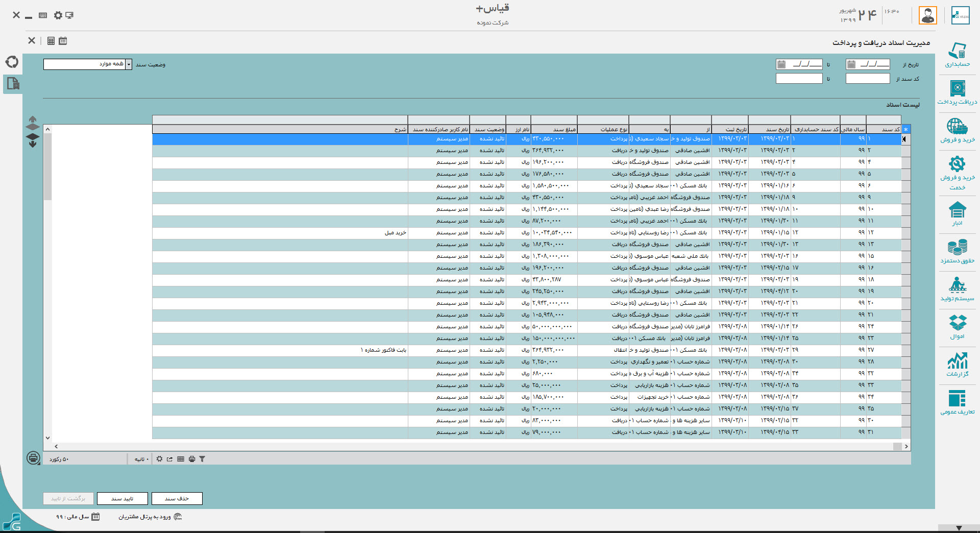The image size is (980, 533).
Task: Open the اموال assets module
Action: click(958, 327)
